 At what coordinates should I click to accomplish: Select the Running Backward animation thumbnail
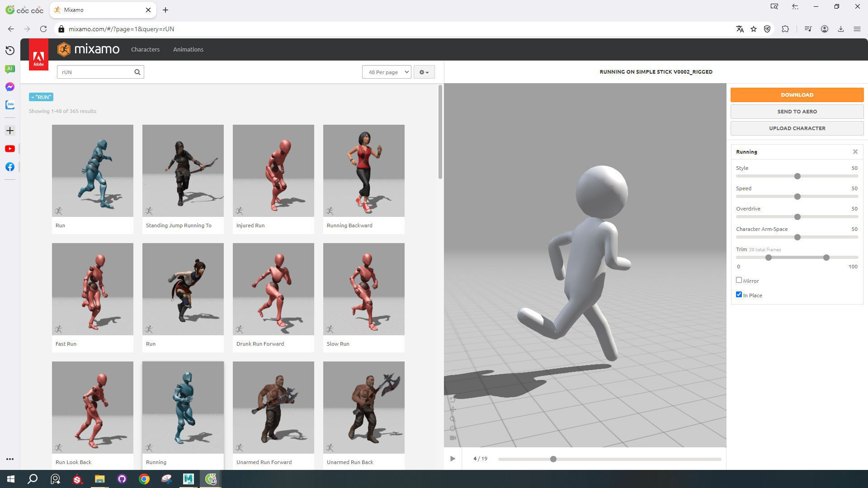(x=364, y=171)
